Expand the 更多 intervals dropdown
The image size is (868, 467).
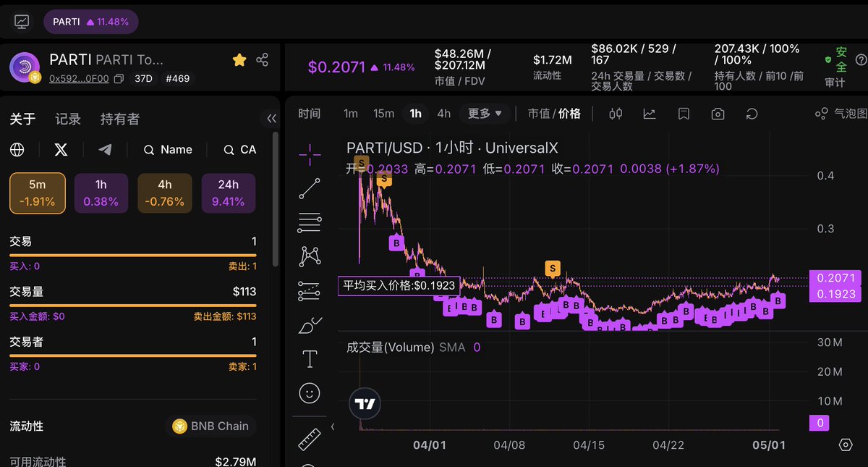click(485, 114)
